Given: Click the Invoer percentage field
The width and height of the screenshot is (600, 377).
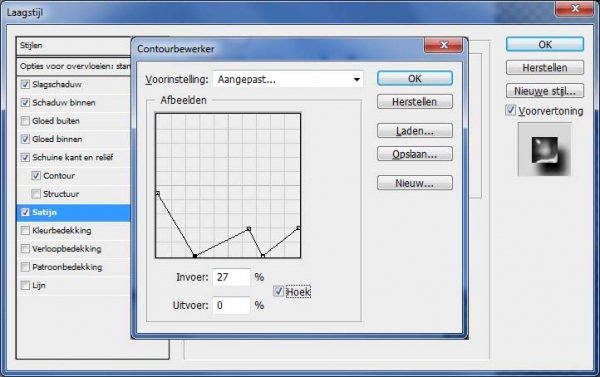Looking at the screenshot, I should coord(232,277).
